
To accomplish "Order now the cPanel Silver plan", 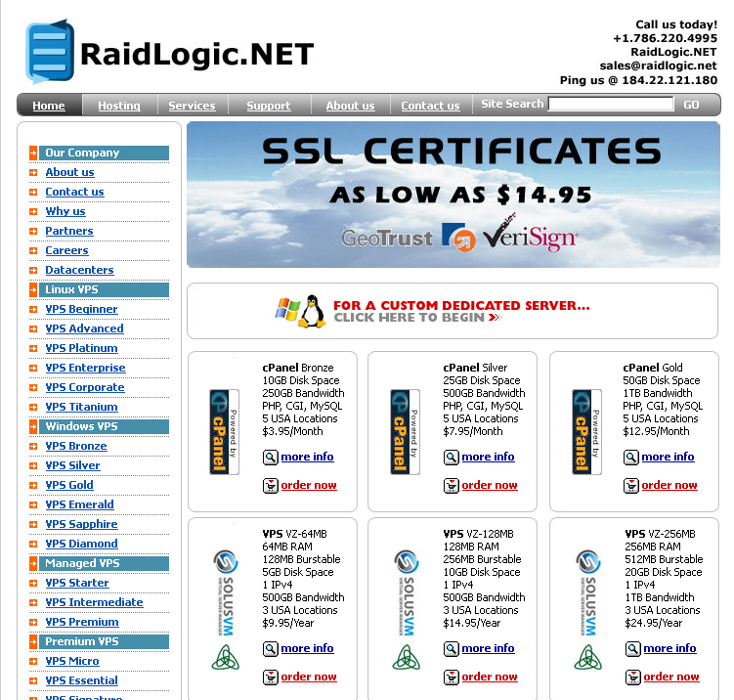I will click(x=490, y=485).
